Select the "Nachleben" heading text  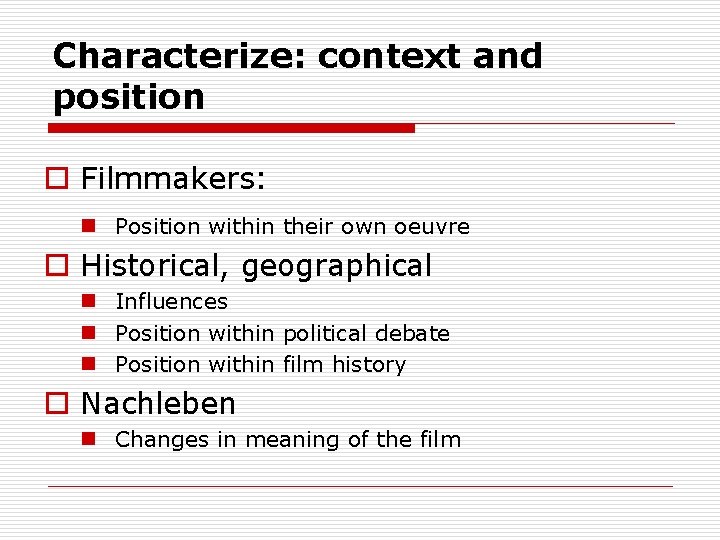tap(158, 404)
